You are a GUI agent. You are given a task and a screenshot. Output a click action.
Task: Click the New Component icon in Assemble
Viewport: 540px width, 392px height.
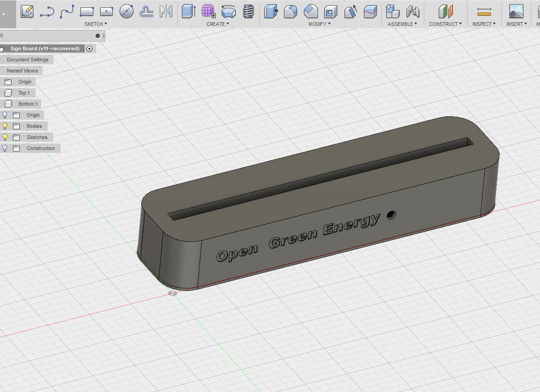[392, 12]
